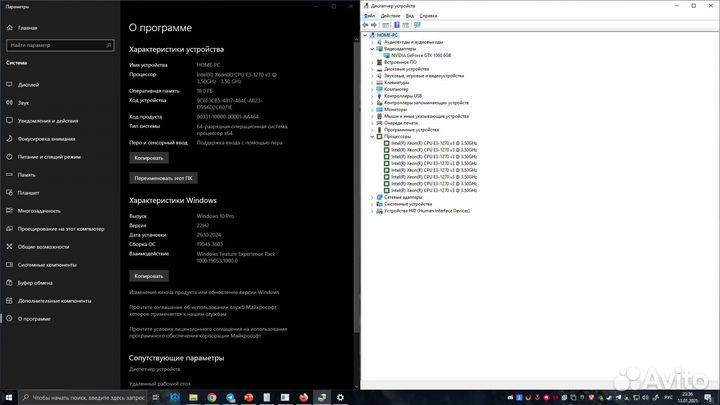Open File Explorer from the taskbar
720x405 pixels.
(193, 397)
